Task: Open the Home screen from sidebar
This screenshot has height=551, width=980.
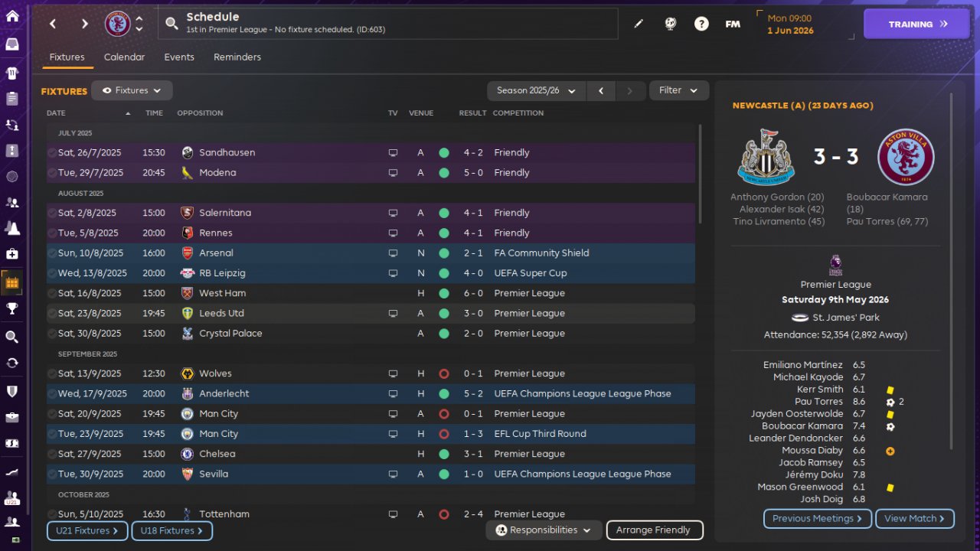Action: (12, 16)
